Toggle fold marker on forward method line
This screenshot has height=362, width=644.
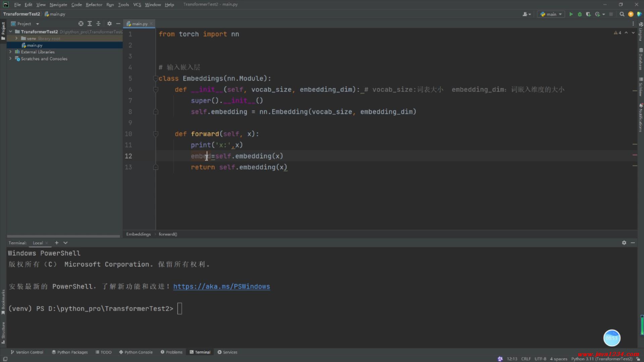tap(156, 134)
